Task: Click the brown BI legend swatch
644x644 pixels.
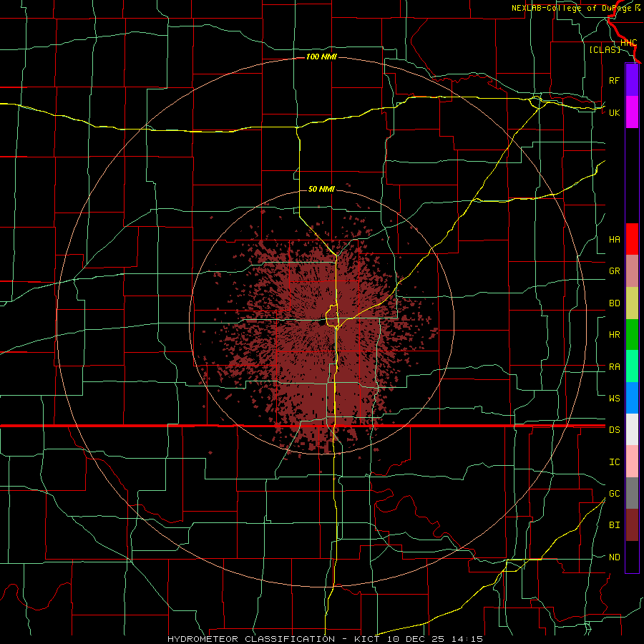Action: click(x=632, y=525)
